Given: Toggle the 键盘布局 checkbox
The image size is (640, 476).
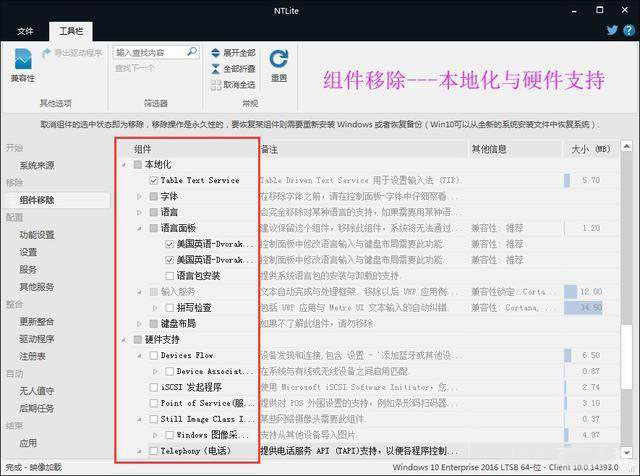Looking at the screenshot, I should tap(153, 324).
